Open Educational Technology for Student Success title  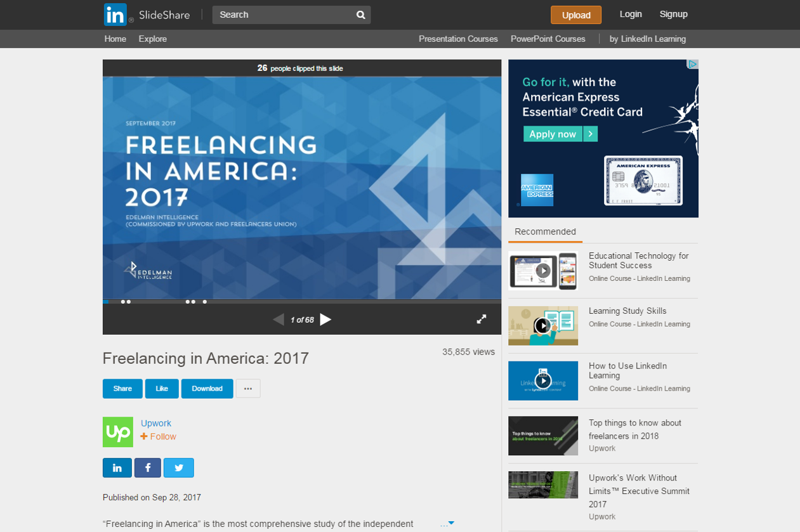click(638, 261)
